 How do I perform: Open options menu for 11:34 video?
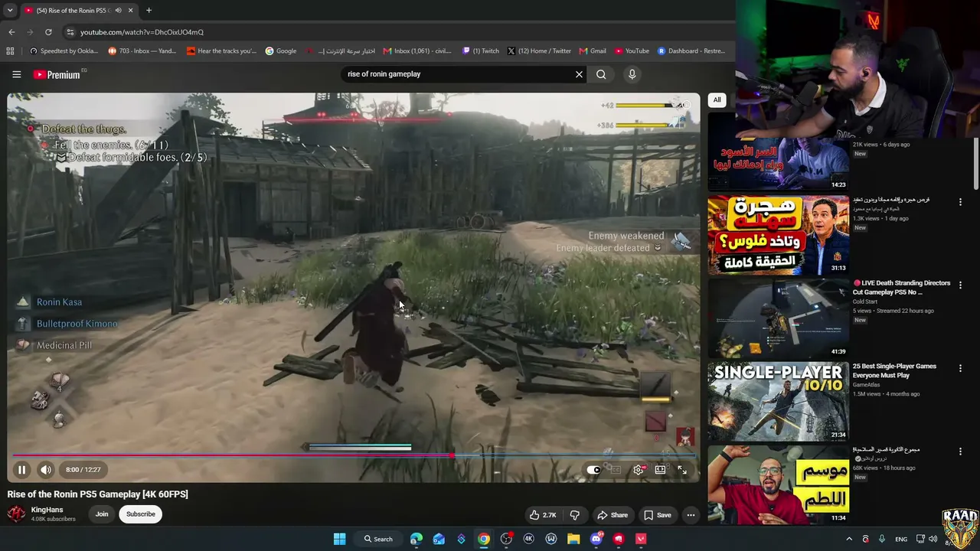pos(960,452)
